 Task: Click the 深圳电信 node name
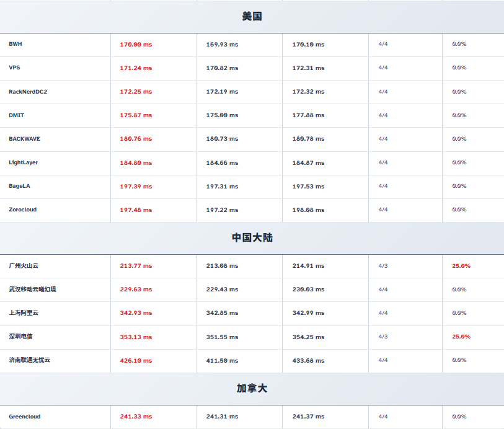pos(20,337)
